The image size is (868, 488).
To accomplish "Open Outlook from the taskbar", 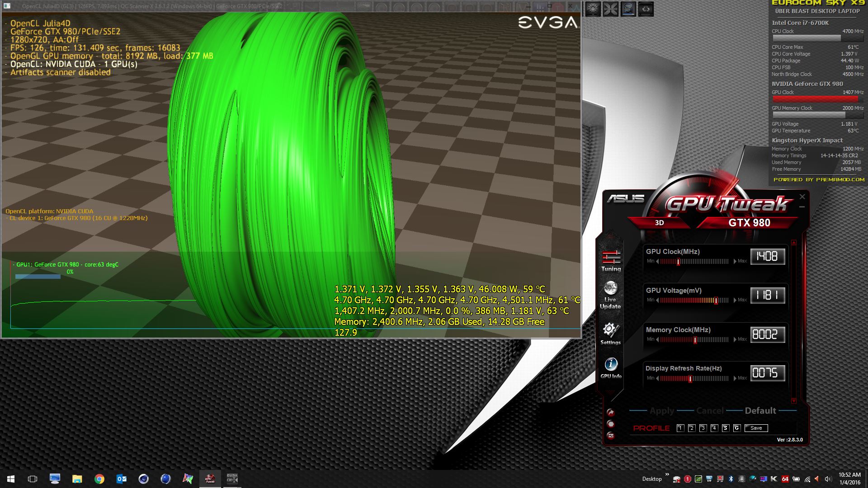I will [x=121, y=479].
